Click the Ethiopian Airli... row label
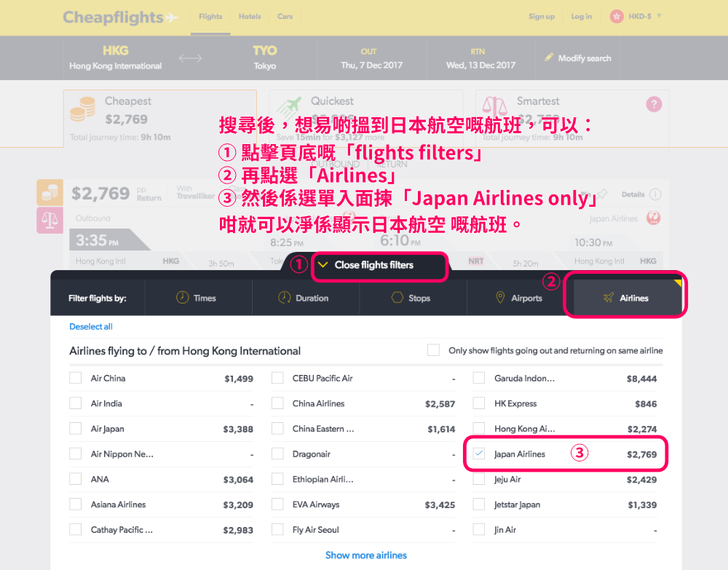Image resolution: width=728 pixels, height=570 pixels. point(323,479)
